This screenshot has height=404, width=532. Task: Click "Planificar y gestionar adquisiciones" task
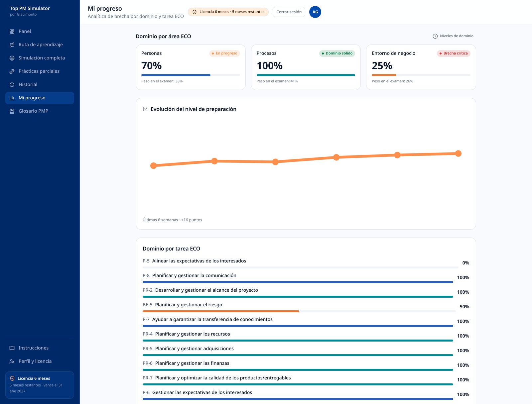(x=195, y=349)
